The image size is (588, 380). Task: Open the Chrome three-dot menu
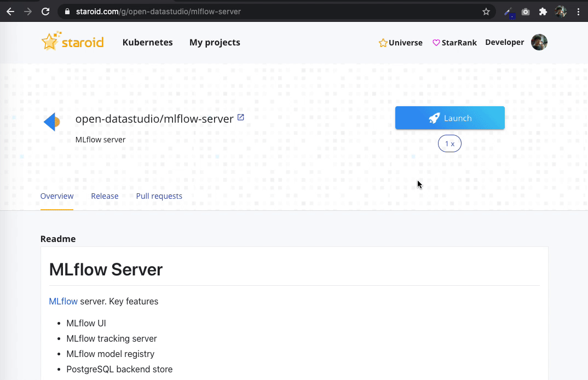pos(579,11)
